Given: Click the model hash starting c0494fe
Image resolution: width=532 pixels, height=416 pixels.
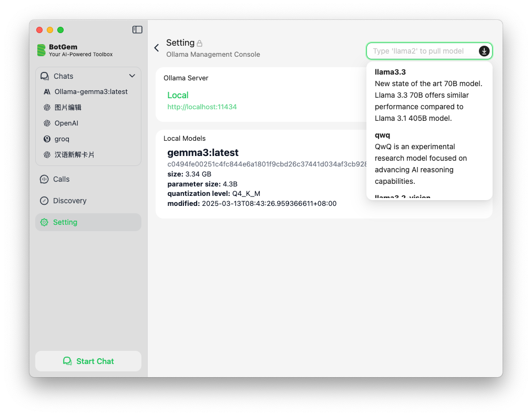Looking at the screenshot, I should coord(267,164).
